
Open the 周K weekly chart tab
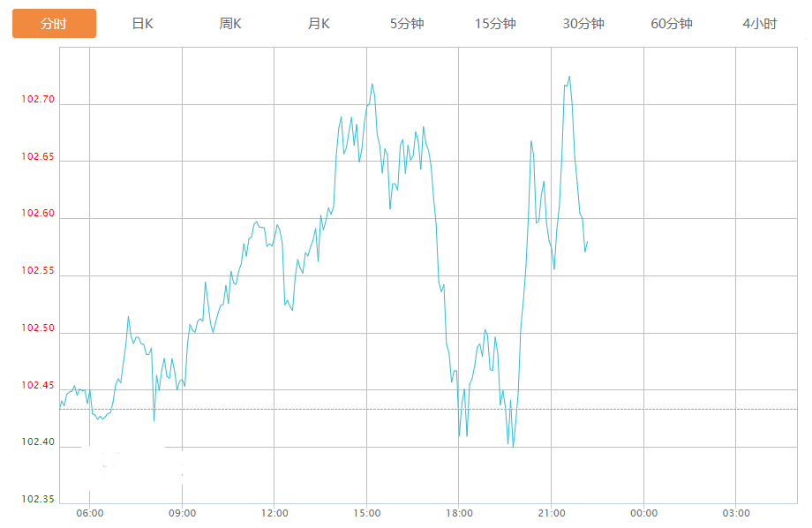[x=230, y=24]
